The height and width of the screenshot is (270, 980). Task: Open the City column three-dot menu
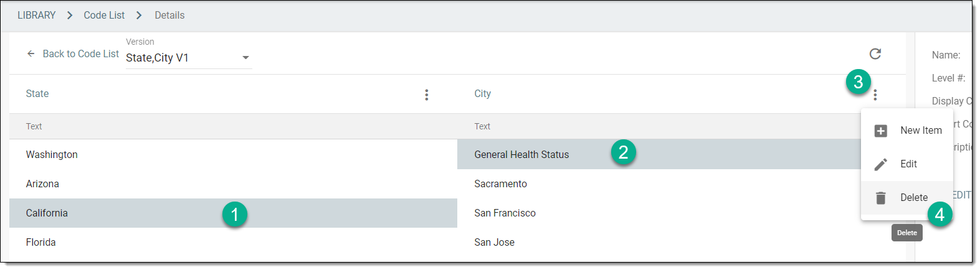click(x=875, y=95)
